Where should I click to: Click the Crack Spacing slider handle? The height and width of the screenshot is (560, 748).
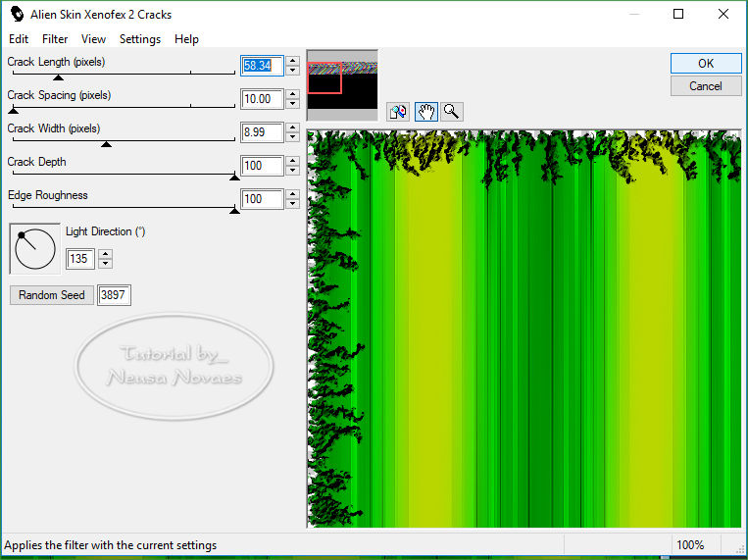click(x=14, y=111)
